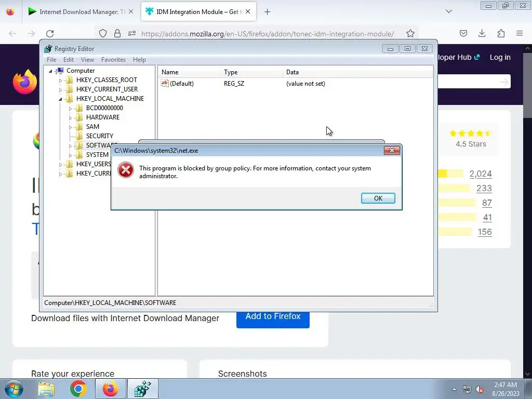
Task: Open the Firefox extensions puzzle icon
Action: tap(501, 33)
